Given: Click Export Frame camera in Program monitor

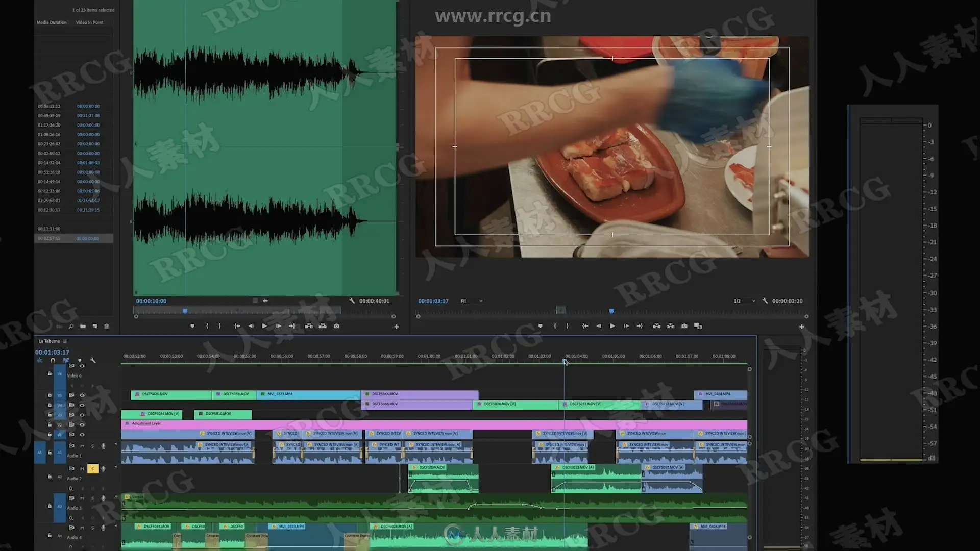Looking at the screenshot, I should [x=684, y=326].
